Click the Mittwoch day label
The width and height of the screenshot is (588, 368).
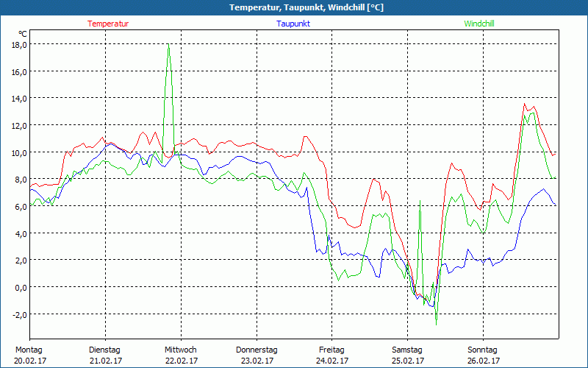coord(181,350)
